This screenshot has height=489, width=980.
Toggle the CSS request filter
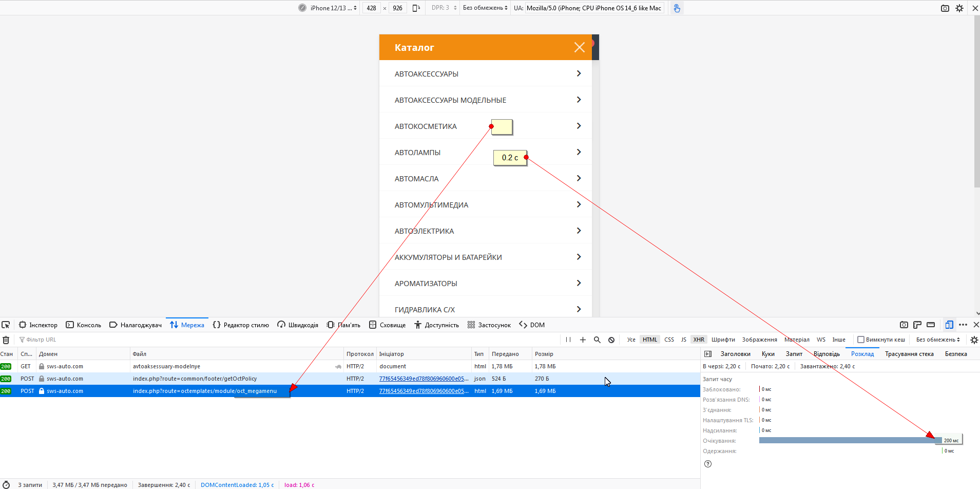(669, 340)
